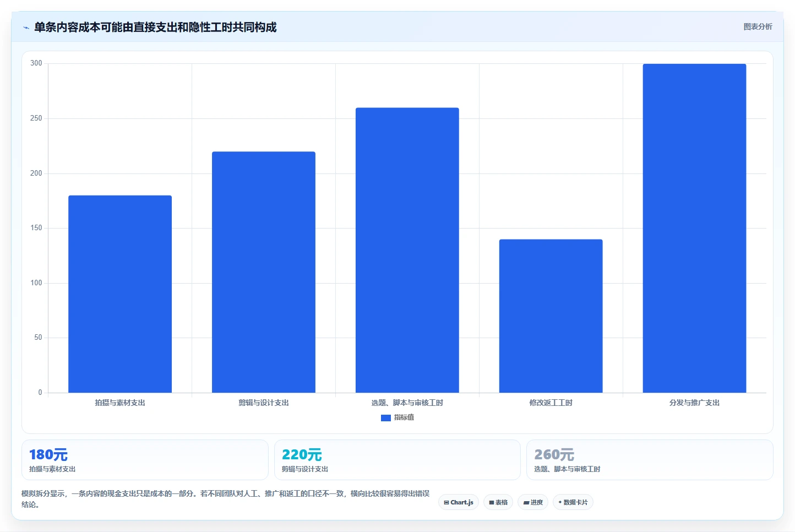Click the 指标值 legend label
This screenshot has width=795, height=532.
pos(404,418)
